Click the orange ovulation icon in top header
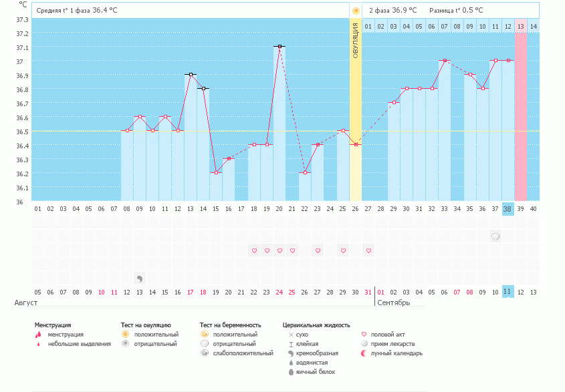 coord(356,11)
